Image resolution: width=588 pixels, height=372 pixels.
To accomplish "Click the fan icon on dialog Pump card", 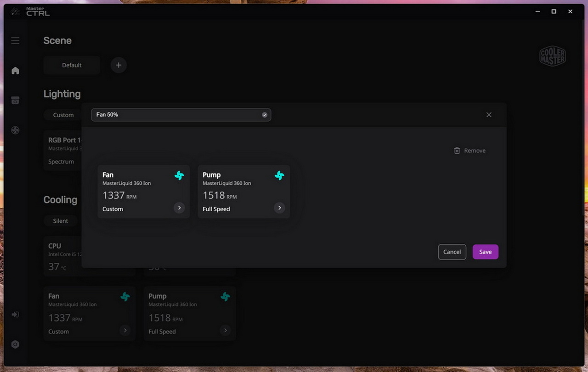I will coord(279,175).
